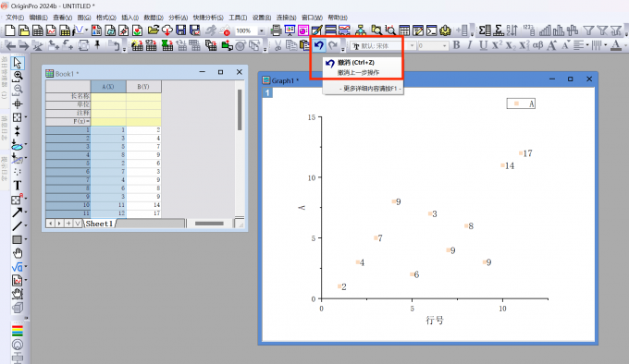Image resolution: width=629 pixels, height=364 pixels.
Task: Click the 长名称 row label in Book1
Action: coord(68,96)
